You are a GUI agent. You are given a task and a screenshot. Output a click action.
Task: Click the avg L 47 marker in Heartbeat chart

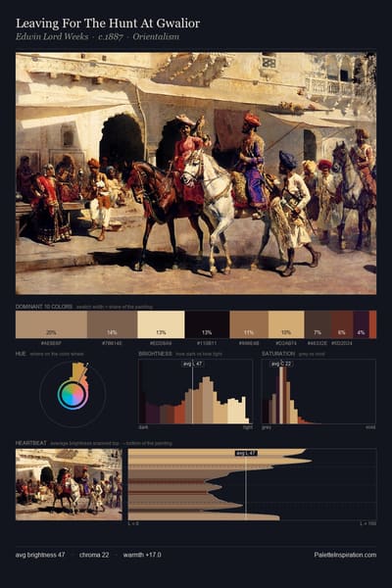point(246,454)
